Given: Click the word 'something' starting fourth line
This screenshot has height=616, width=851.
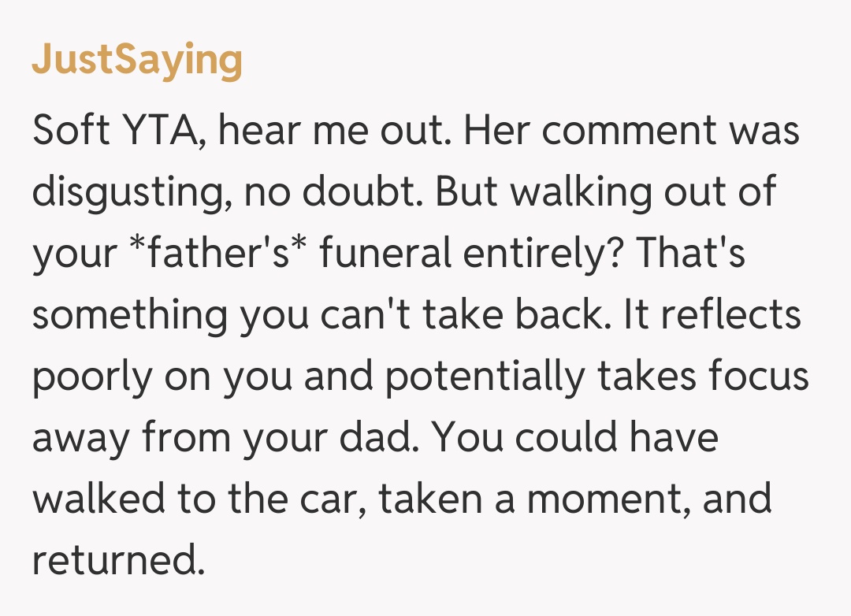Looking at the screenshot, I should point(129,315).
